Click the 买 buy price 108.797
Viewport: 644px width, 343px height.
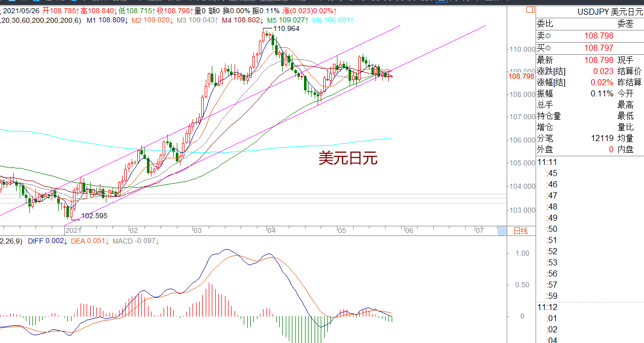[x=599, y=48]
